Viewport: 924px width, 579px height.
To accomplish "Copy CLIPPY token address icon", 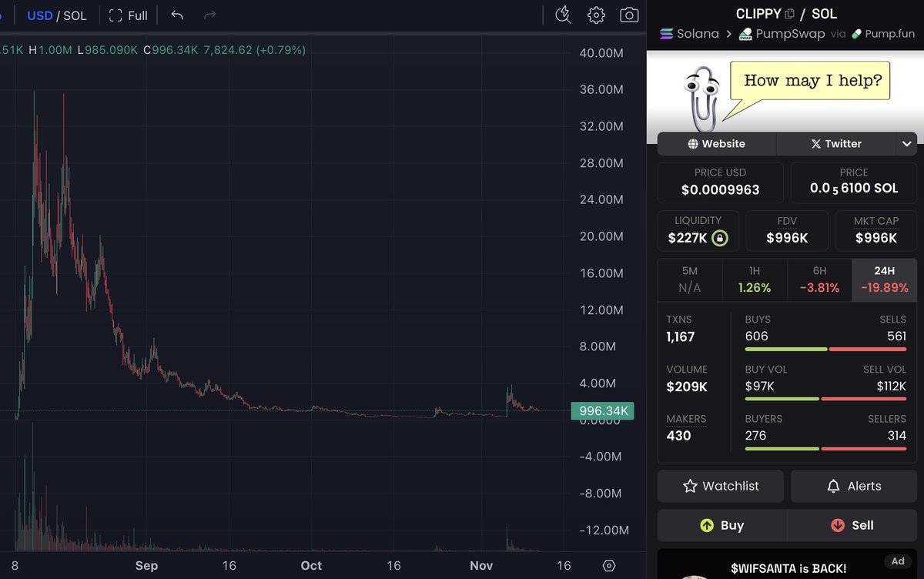I will [x=790, y=14].
